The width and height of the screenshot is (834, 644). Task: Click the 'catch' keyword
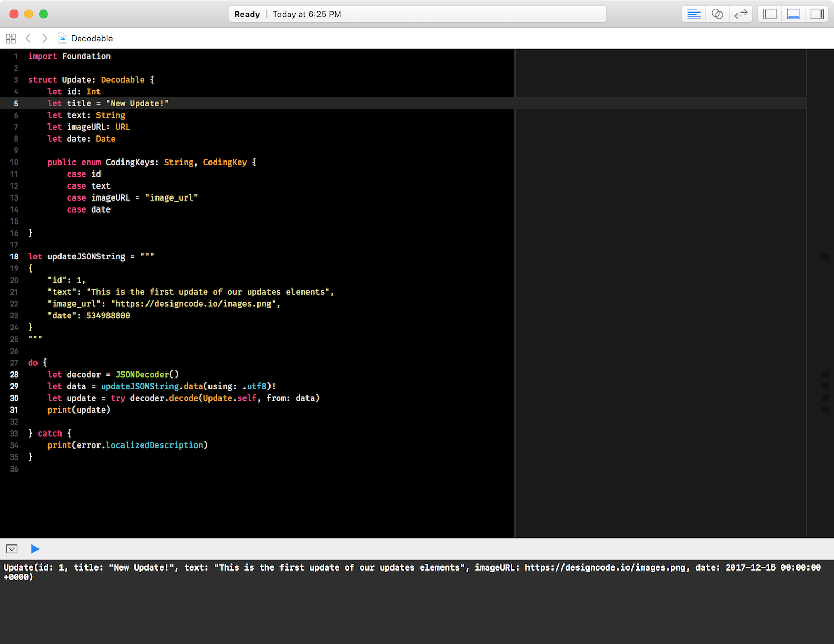(50, 434)
